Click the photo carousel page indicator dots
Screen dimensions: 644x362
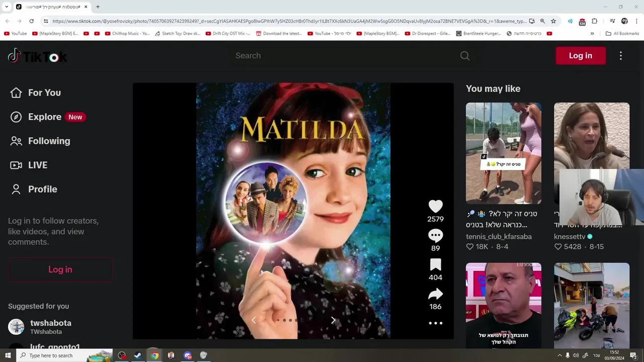click(290, 320)
